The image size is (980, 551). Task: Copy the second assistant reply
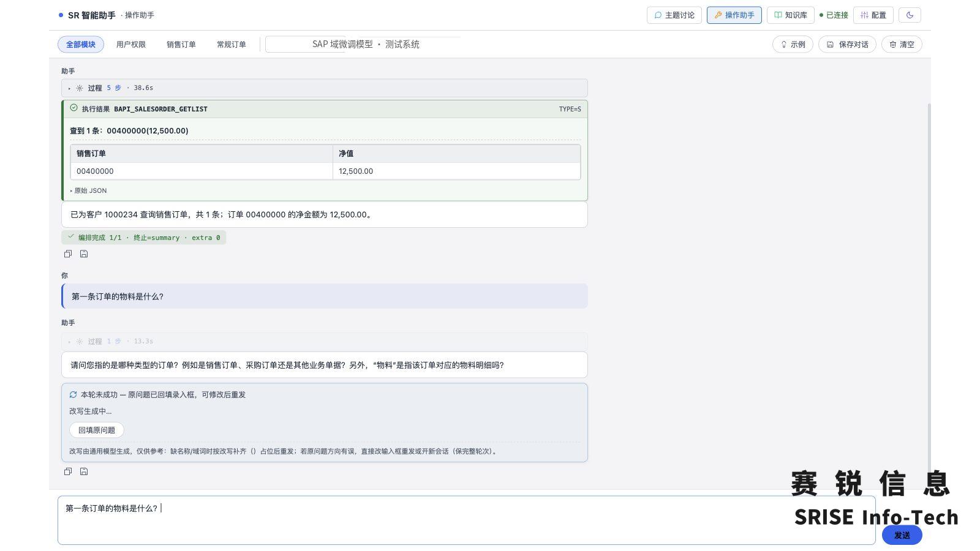click(68, 471)
